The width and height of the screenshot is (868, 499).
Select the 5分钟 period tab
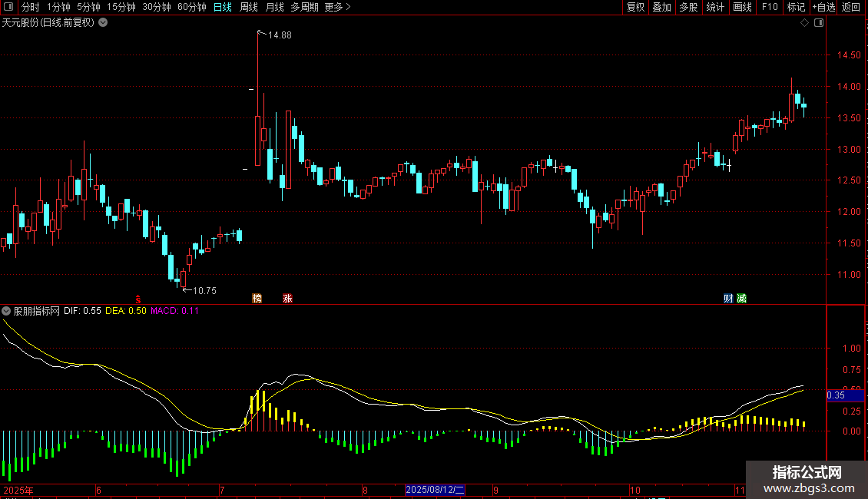click(88, 7)
